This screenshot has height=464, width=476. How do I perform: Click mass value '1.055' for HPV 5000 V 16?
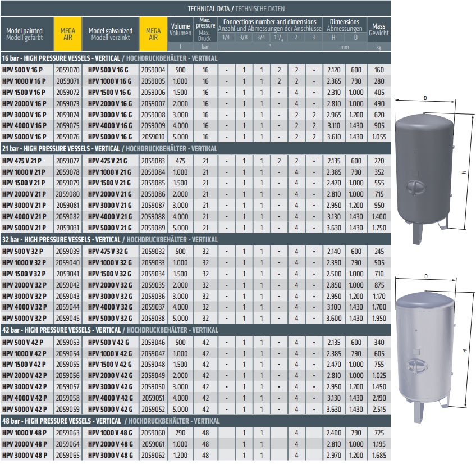point(379,137)
